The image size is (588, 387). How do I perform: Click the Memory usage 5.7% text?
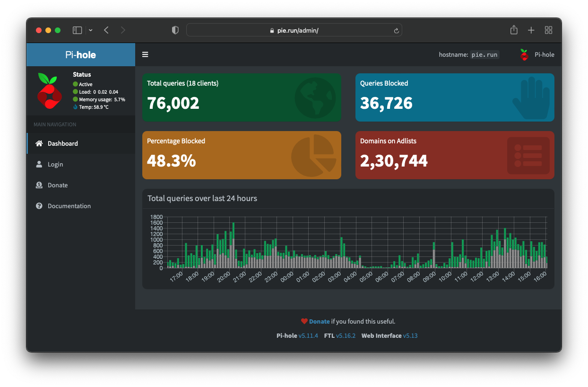point(102,99)
